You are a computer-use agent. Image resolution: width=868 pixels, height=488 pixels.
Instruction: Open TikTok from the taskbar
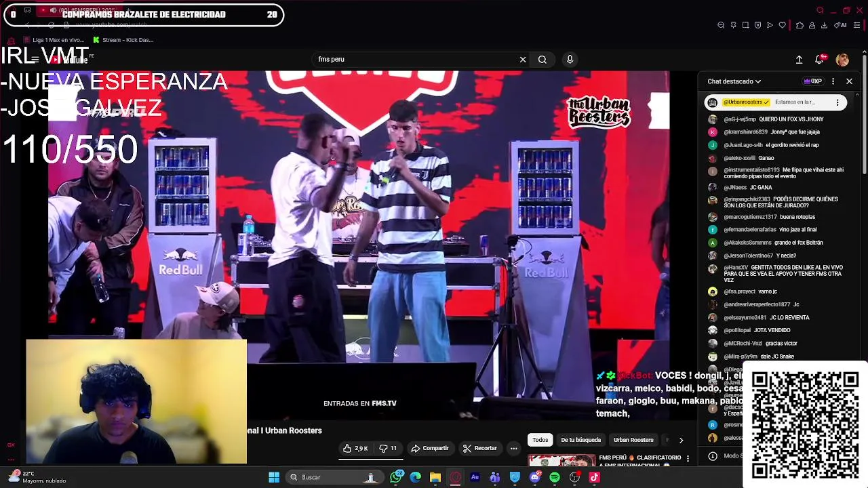594,477
